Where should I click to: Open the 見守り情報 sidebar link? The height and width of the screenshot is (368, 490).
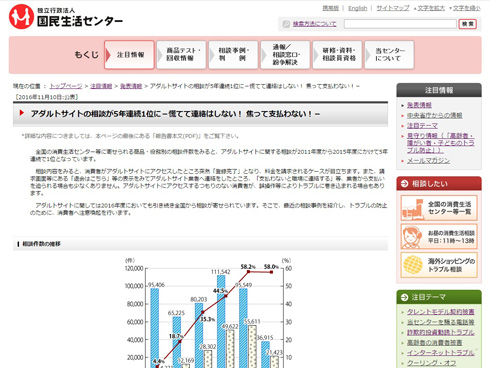point(440,143)
